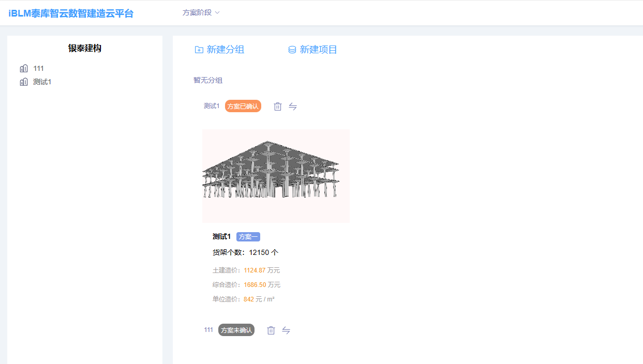
Task: Click 暂无分组 group label
Action: (208, 80)
